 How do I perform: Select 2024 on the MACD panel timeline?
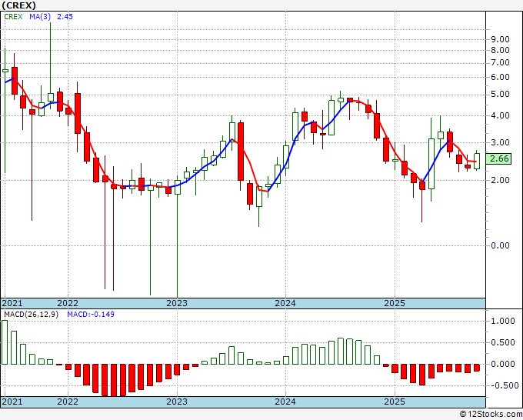point(285,402)
